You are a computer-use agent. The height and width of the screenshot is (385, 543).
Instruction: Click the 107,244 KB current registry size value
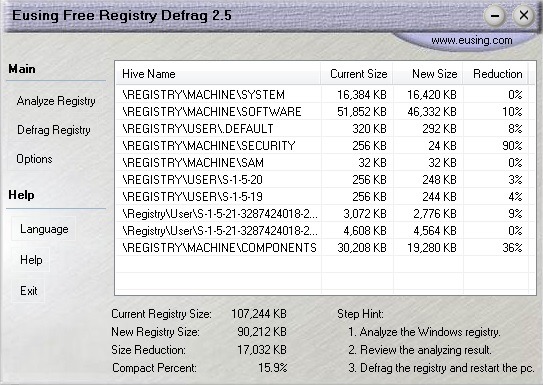pos(259,314)
